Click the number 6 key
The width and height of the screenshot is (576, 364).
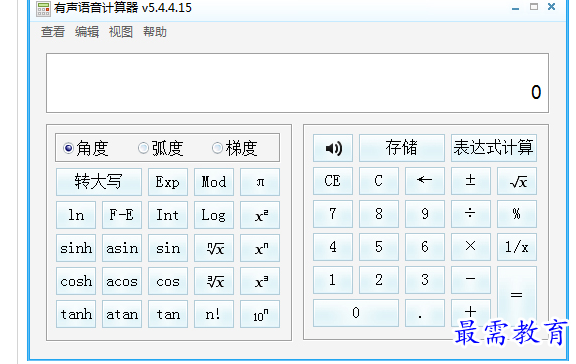coord(425,247)
